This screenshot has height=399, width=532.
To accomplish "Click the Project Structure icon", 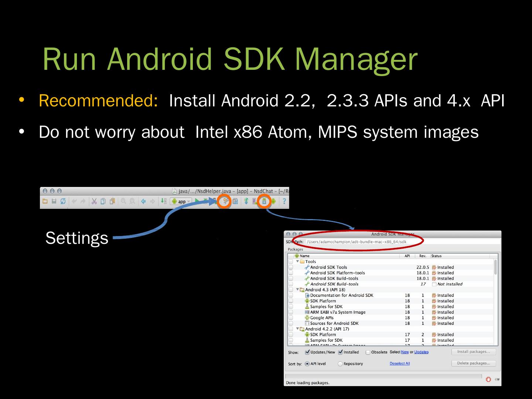I will coord(235,201).
